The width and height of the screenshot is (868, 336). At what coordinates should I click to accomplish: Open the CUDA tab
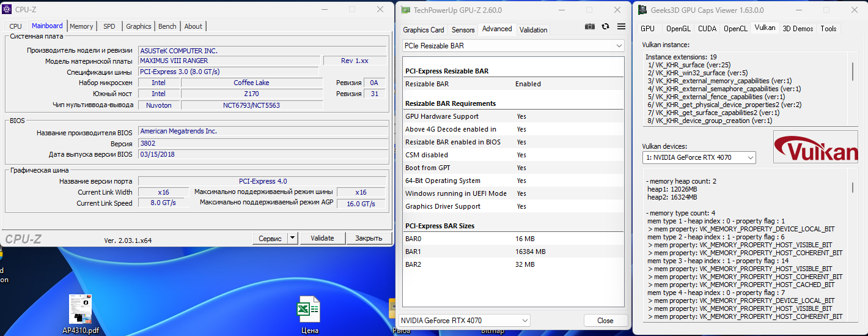coord(707,29)
